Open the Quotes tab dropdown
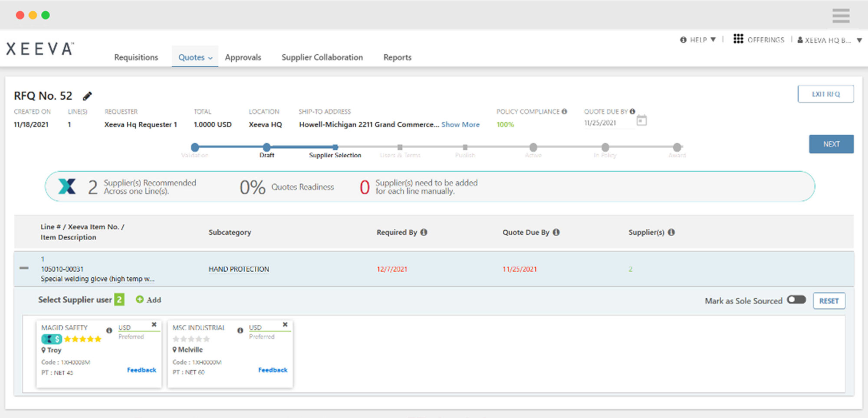 pyautogui.click(x=195, y=57)
